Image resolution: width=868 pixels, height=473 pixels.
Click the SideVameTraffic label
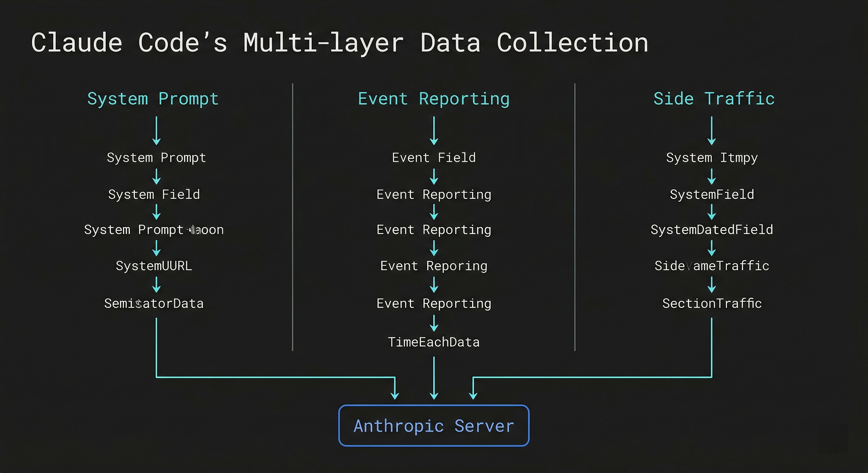point(712,266)
